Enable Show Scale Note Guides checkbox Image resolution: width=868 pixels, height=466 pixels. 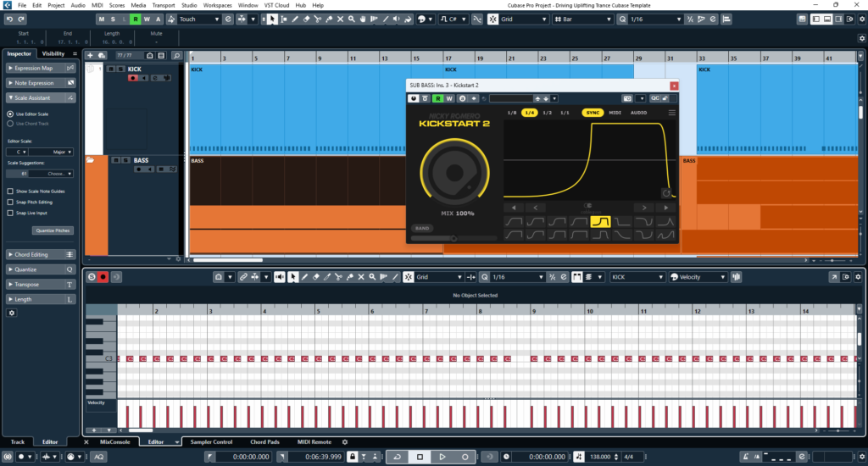click(10, 191)
